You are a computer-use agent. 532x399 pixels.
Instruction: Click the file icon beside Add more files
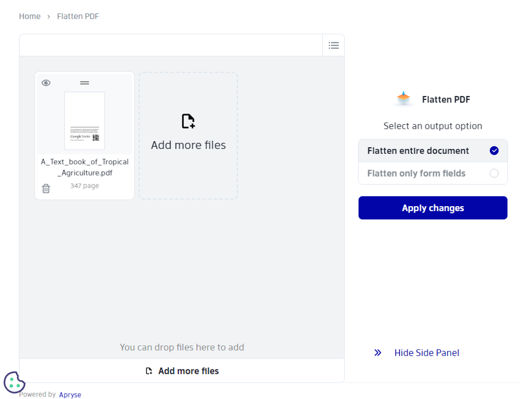tap(148, 370)
